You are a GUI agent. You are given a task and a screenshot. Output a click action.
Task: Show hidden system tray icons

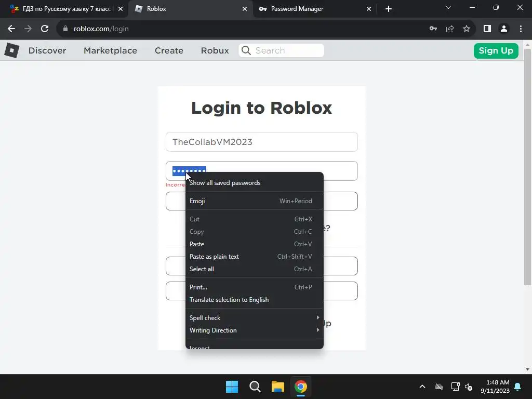(x=422, y=387)
